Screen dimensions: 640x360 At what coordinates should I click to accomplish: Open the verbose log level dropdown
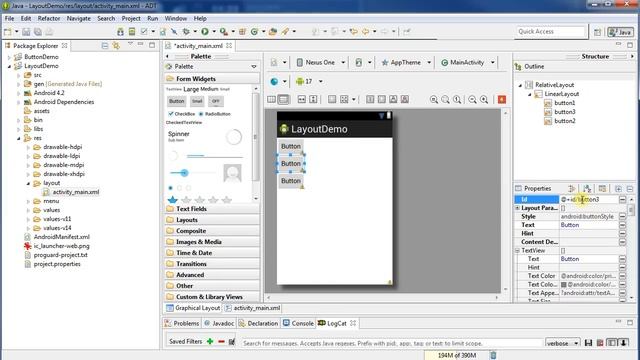coord(563,343)
